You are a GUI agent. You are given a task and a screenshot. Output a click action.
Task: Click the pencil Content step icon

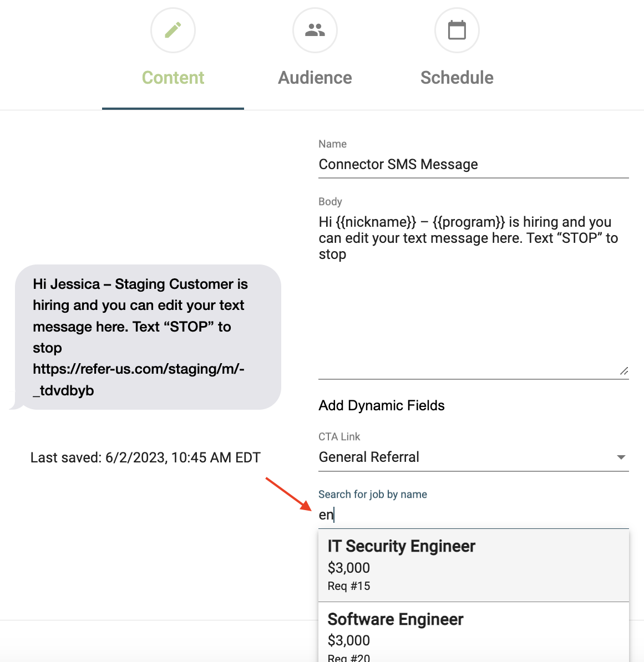173,30
